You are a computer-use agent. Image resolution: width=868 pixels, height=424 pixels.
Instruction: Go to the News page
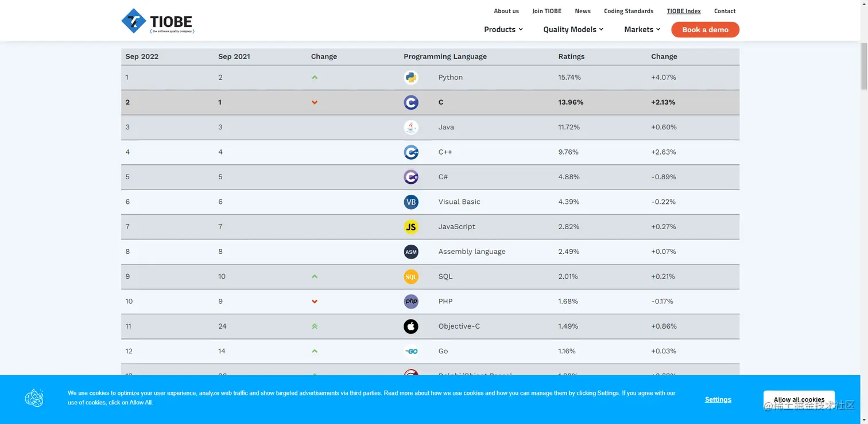click(x=583, y=11)
